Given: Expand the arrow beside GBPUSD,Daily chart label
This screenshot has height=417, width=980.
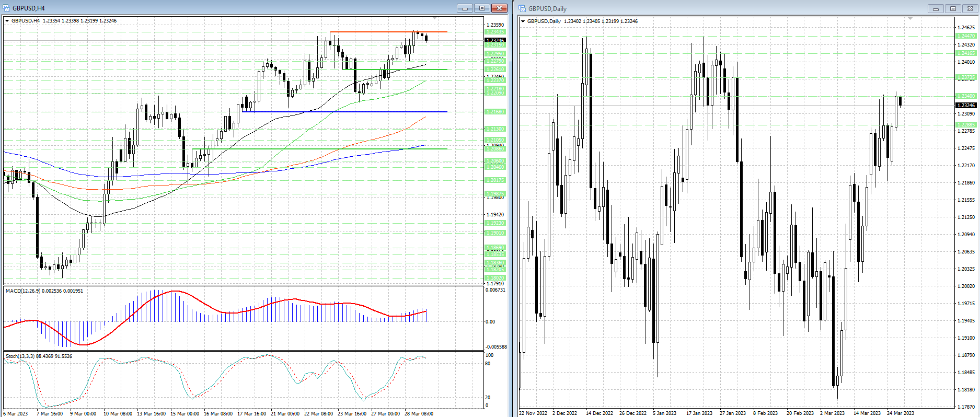Looking at the screenshot, I should [x=523, y=21].
